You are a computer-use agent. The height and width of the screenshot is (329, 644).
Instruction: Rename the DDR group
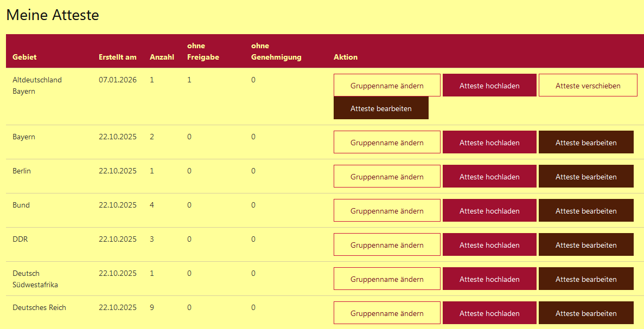pos(387,245)
